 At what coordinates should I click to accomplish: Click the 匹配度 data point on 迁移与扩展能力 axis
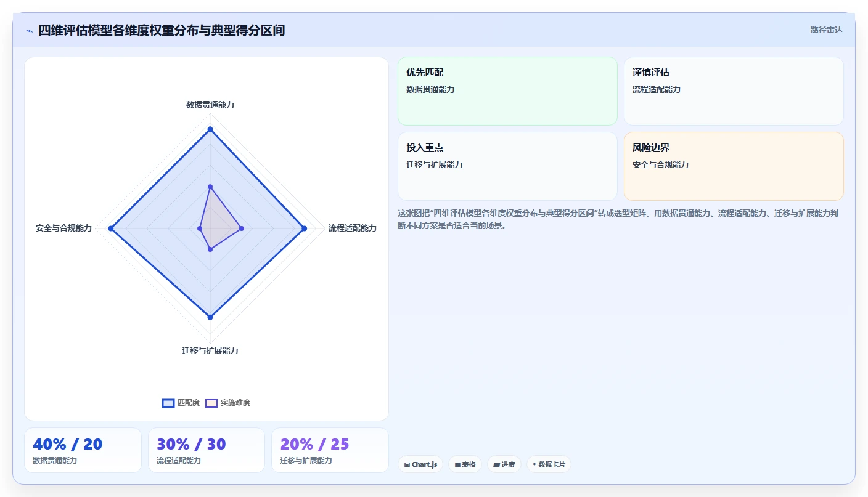click(210, 317)
